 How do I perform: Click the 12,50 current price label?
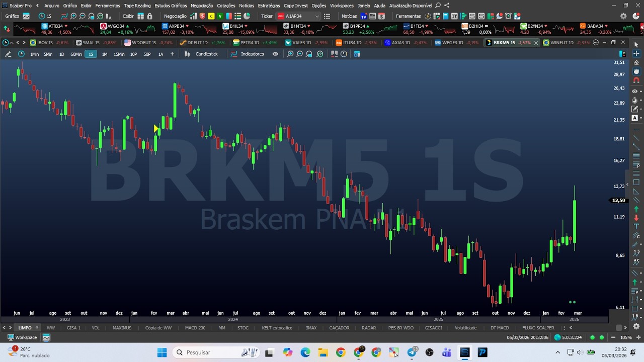click(619, 200)
